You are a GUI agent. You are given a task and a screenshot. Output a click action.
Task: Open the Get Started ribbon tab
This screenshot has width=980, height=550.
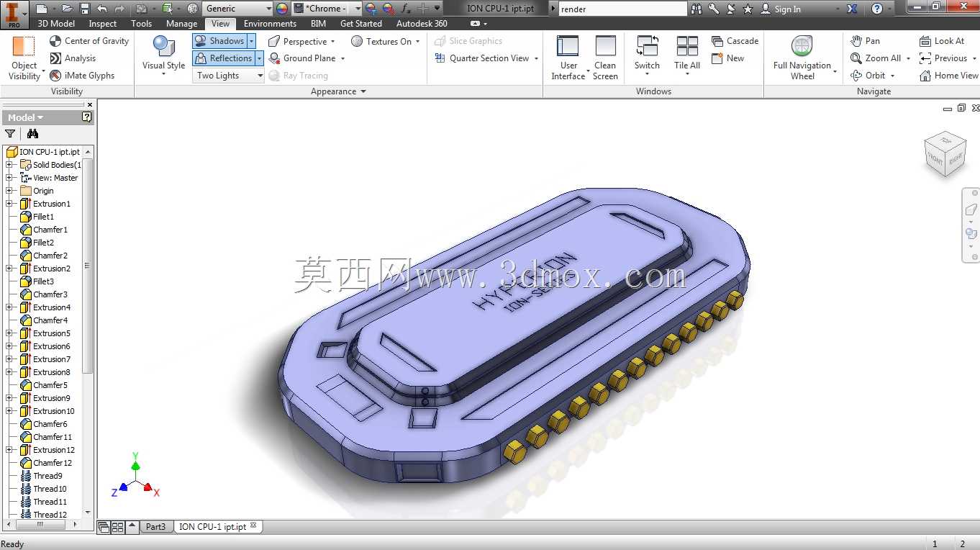coord(361,24)
